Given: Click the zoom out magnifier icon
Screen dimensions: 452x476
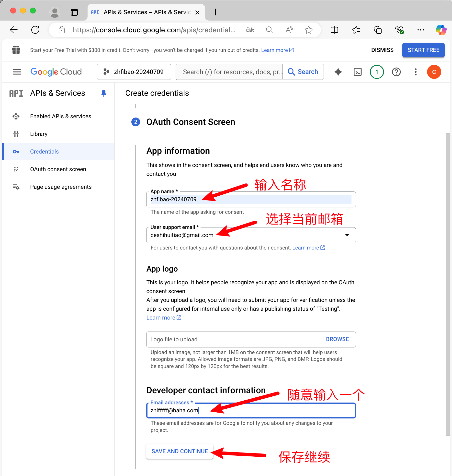Looking at the screenshot, I should coord(269,30).
